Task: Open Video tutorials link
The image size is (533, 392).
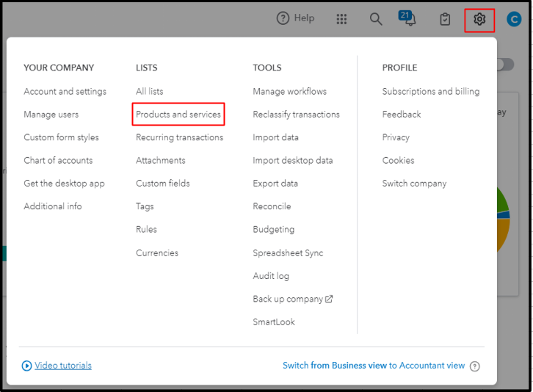Action: coord(62,366)
